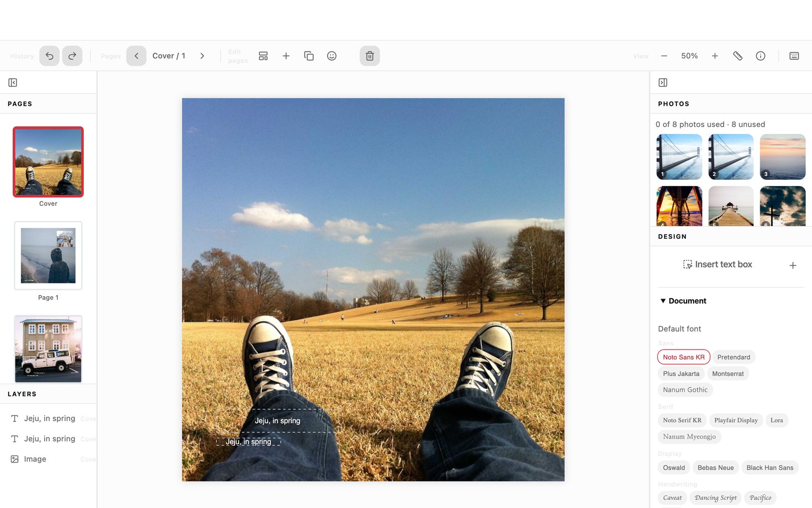Viewport: 812px width, 508px height.
Task: Delete page with the trash icon
Action: pyautogui.click(x=369, y=56)
